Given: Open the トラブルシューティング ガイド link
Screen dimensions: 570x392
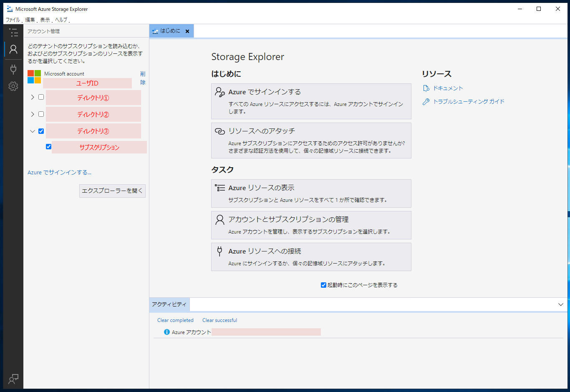Looking at the screenshot, I should (469, 101).
